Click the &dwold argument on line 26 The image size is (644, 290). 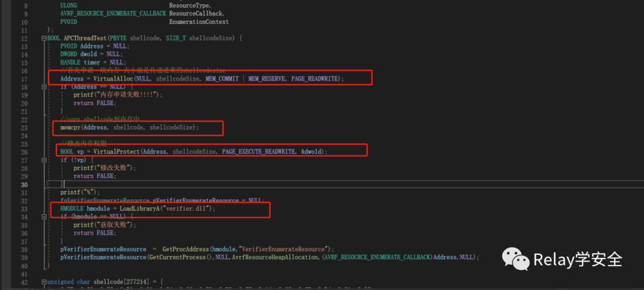pos(312,152)
